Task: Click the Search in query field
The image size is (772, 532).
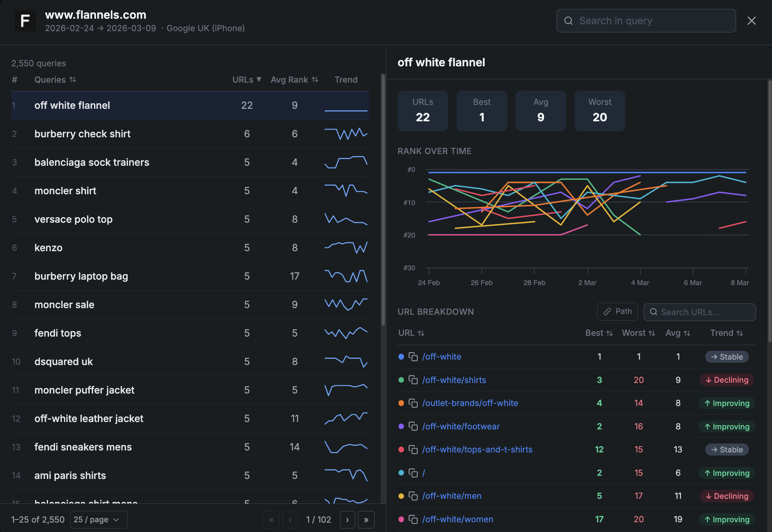Action: (646, 21)
